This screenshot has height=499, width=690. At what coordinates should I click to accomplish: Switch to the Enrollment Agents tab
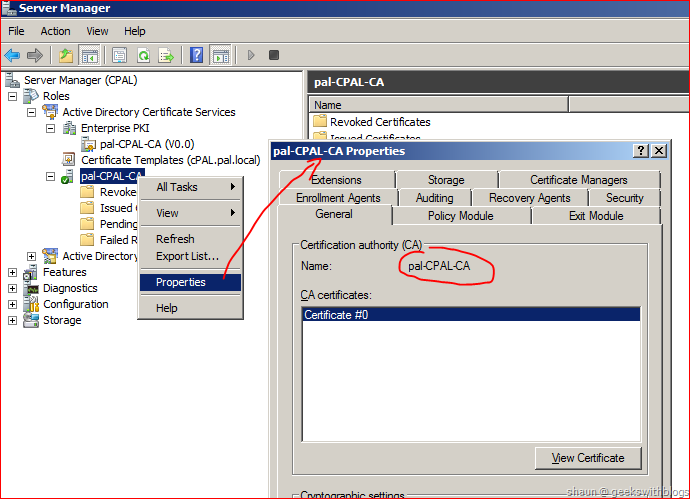tap(338, 198)
